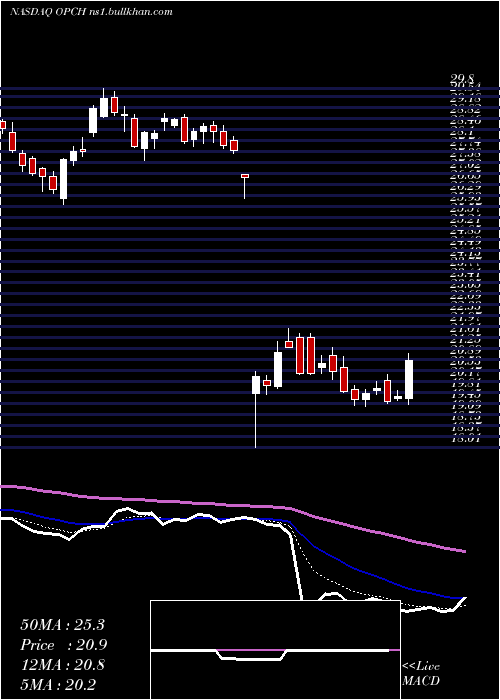Click the NASDAQ OPCH ns1.bullkhan.com chart title
Viewport: 500px width, 700px height.
tap(91, 12)
